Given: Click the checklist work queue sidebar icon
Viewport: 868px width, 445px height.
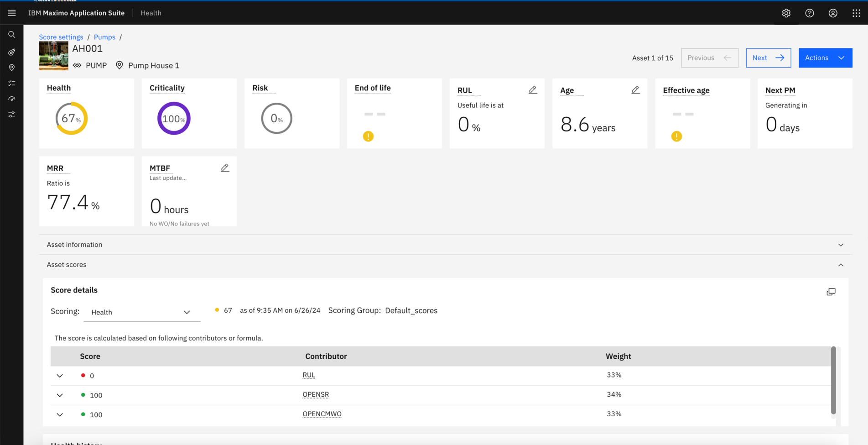Looking at the screenshot, I should click(11, 83).
